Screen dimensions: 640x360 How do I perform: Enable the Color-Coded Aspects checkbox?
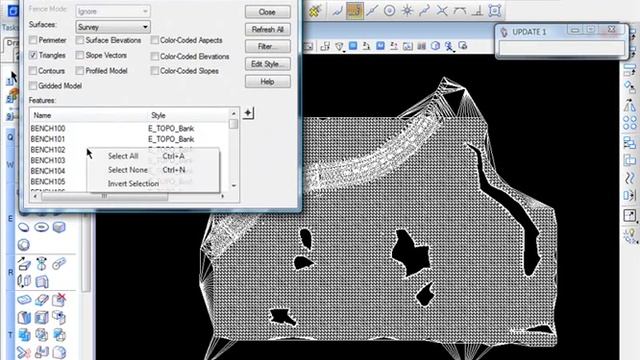[155, 40]
